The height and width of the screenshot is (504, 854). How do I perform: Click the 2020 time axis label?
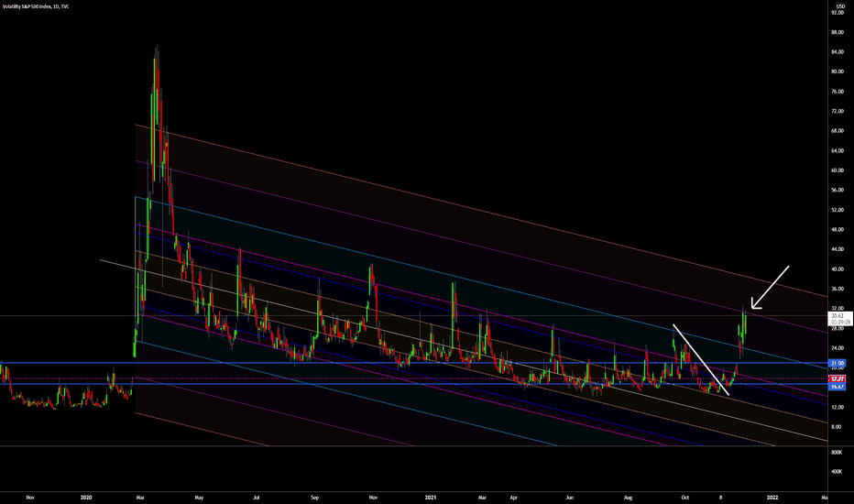pyautogui.click(x=86, y=498)
